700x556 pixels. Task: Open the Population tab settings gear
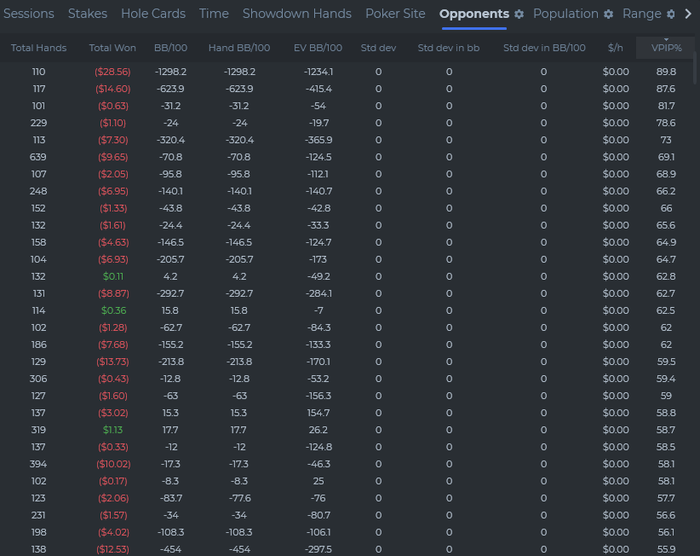click(608, 14)
